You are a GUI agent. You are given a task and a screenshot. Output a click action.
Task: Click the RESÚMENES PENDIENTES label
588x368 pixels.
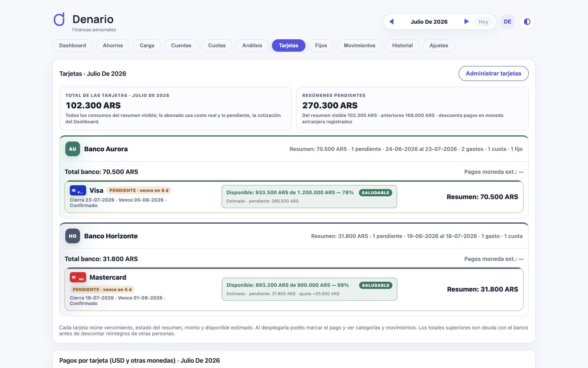[334, 95]
